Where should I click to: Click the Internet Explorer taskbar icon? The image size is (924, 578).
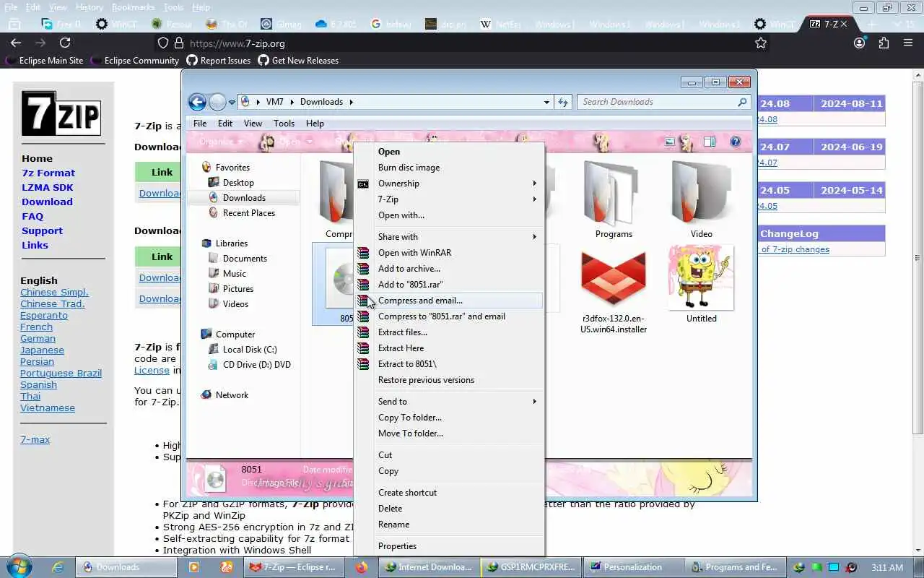point(57,567)
